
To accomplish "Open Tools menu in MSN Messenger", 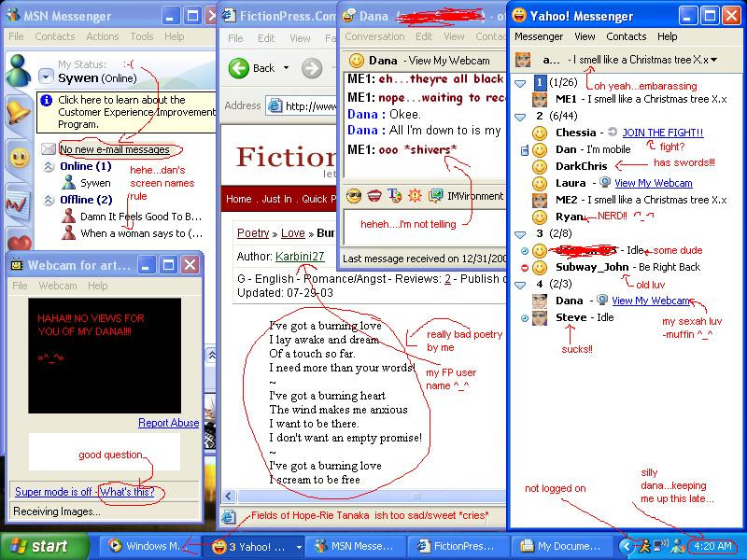I will pos(142,36).
